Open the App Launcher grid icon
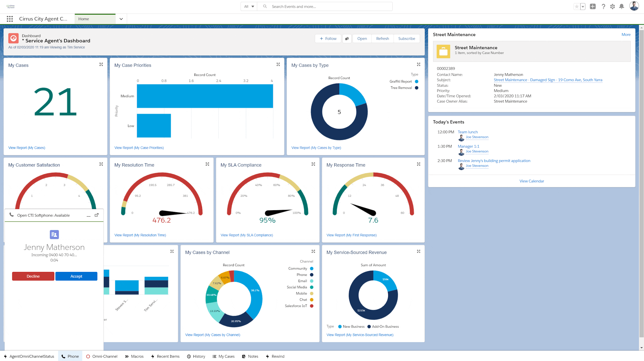The height and width of the screenshot is (361, 644). coord(10,19)
